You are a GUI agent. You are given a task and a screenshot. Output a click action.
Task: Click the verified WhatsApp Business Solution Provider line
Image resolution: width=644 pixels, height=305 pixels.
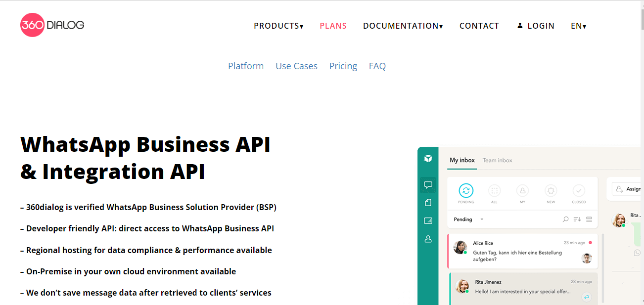(x=148, y=207)
